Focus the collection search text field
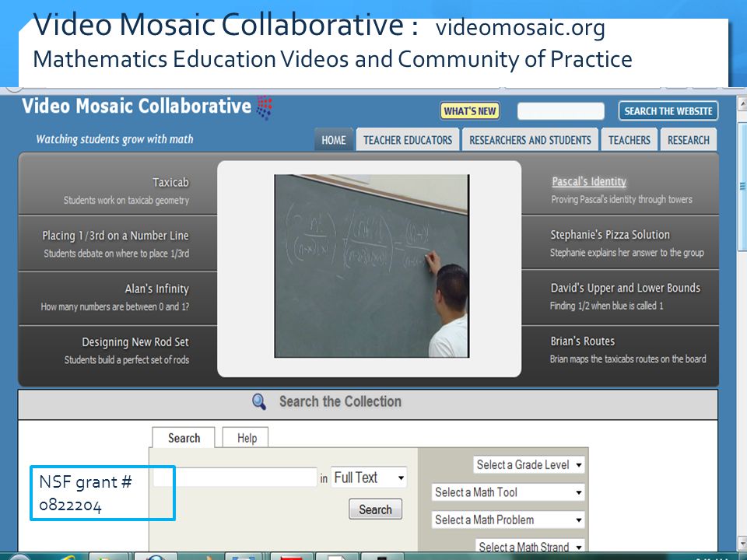 tap(235, 477)
